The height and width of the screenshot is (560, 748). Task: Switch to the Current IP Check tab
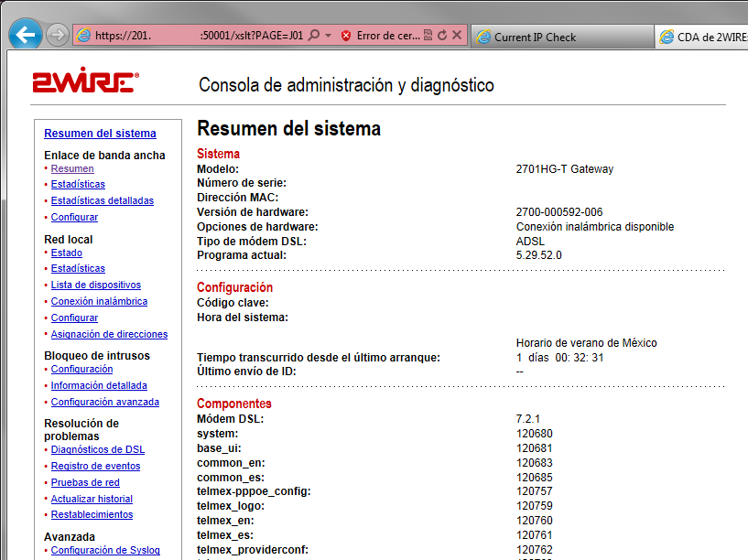coord(540,36)
